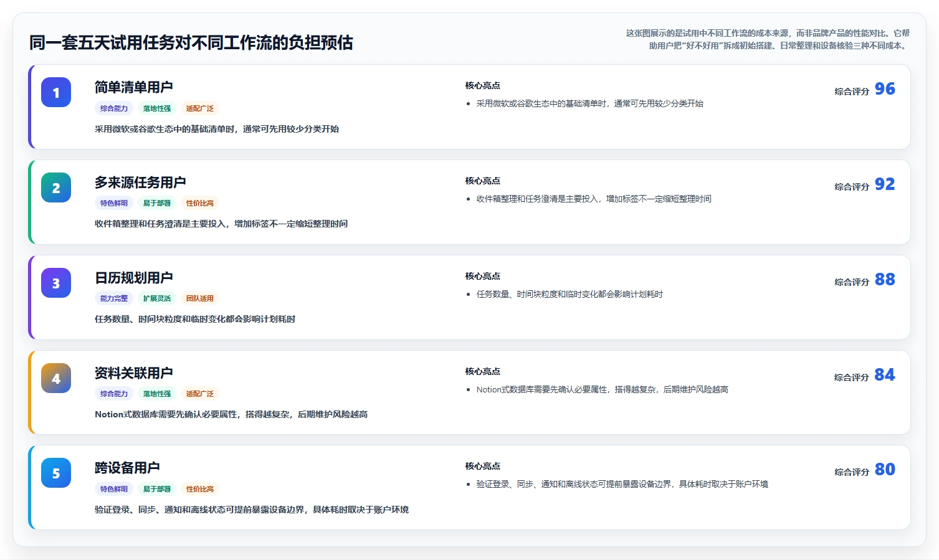Click 特色鲜明 tag in 多来源任务用户 card
The height and width of the screenshot is (560, 939).
(114, 203)
